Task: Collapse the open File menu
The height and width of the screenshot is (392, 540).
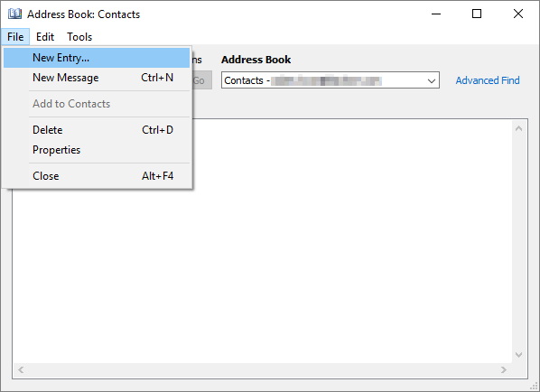Action: point(15,36)
